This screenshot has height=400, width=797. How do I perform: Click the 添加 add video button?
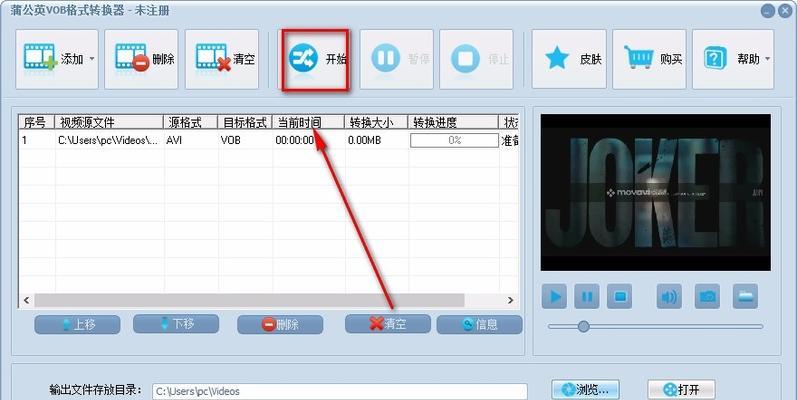56,59
